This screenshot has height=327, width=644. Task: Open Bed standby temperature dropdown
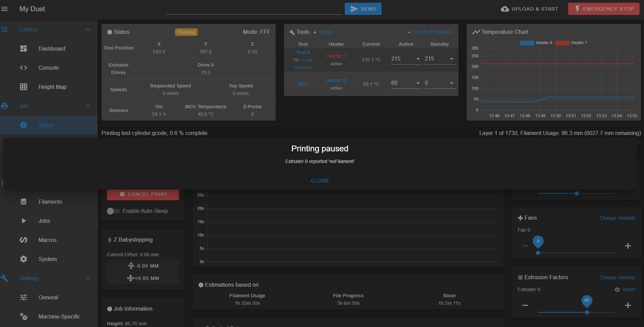440,83
